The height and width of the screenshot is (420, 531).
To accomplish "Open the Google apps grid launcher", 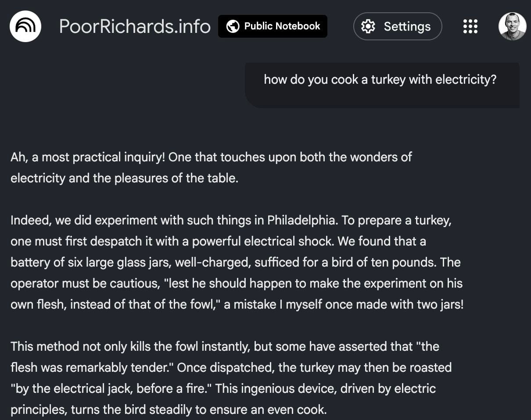I will 470,26.
